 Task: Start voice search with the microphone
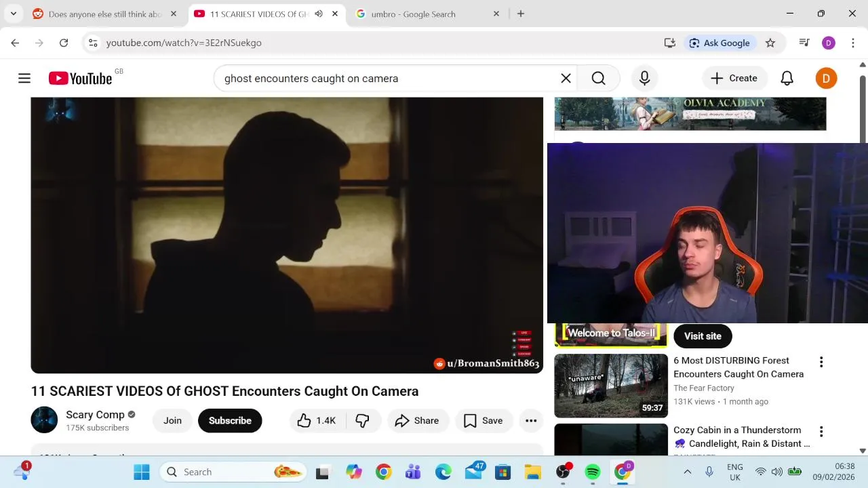644,79
